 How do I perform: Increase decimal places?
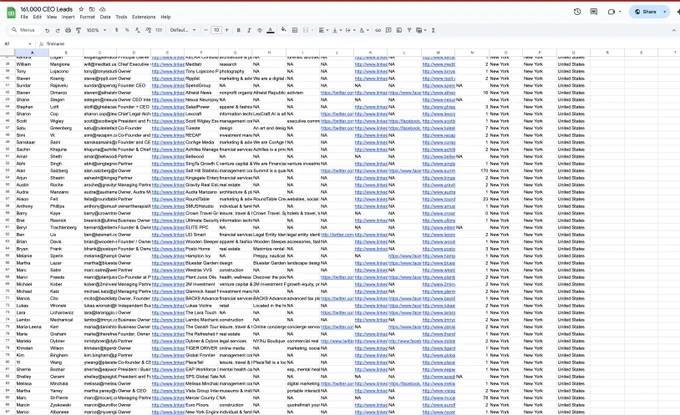pyautogui.click(x=148, y=30)
